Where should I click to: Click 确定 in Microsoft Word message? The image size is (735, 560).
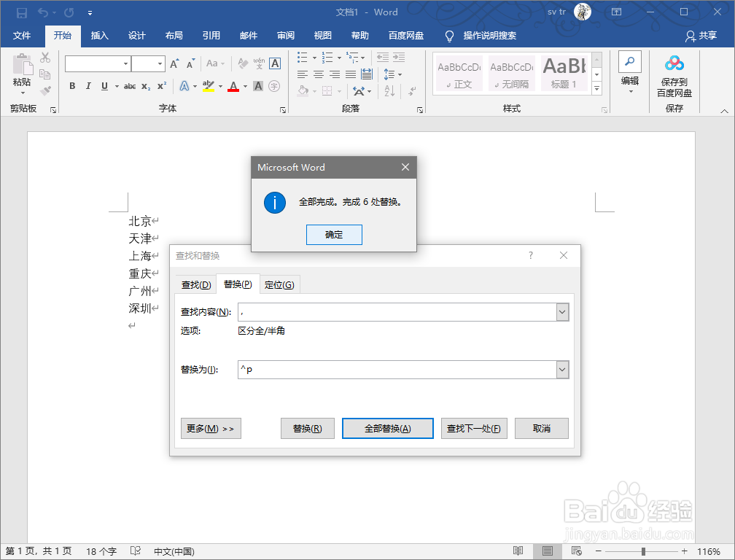pyautogui.click(x=334, y=235)
